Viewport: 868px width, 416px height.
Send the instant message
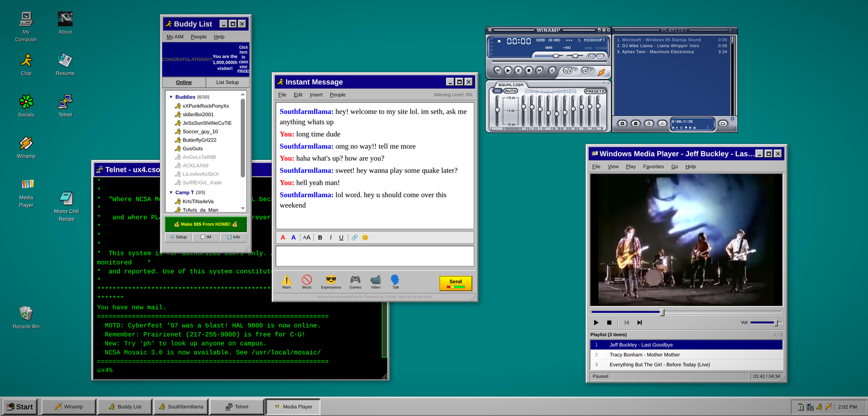point(456,283)
